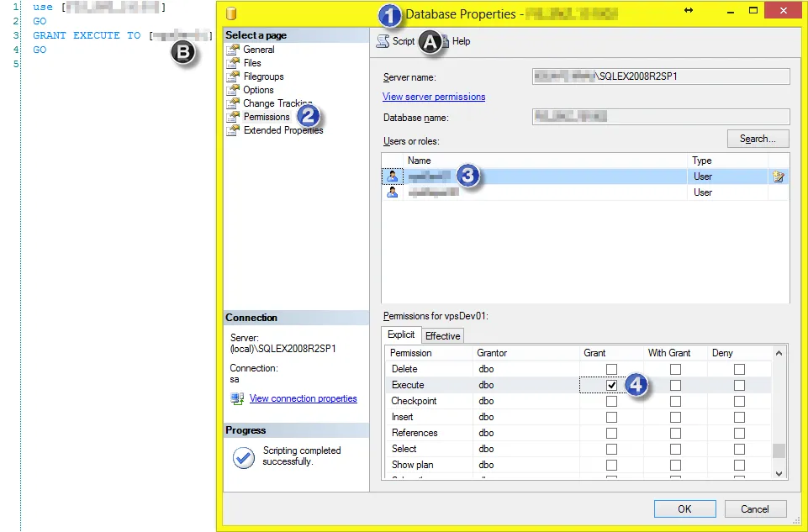Image resolution: width=808 pixels, height=532 pixels.
Task: Select the Show plan permission row text
Action: coord(412,465)
